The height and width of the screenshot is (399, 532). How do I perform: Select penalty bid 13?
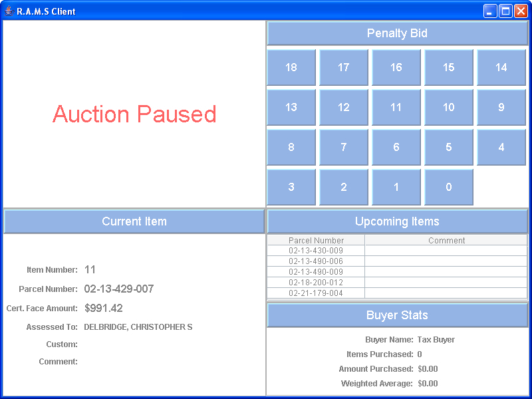pyautogui.click(x=291, y=107)
